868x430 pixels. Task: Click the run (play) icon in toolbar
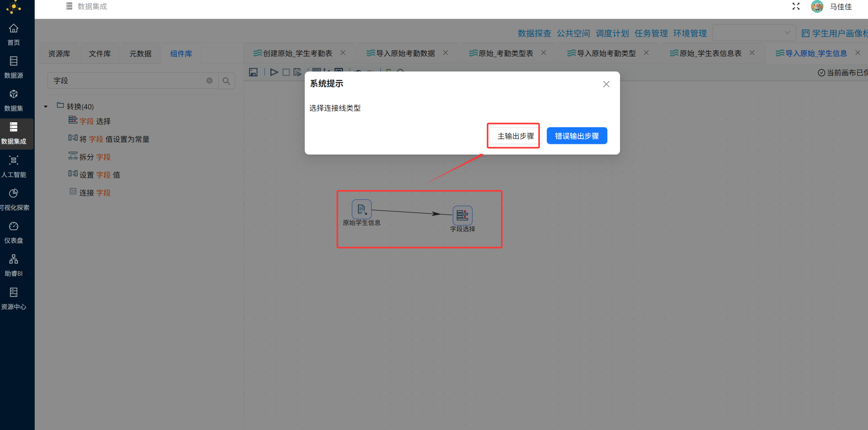click(x=274, y=72)
